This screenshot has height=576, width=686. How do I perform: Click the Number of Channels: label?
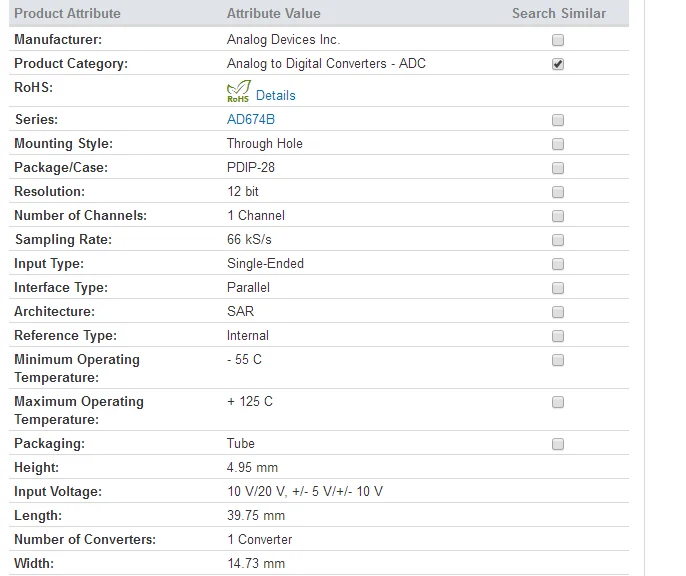click(80, 216)
